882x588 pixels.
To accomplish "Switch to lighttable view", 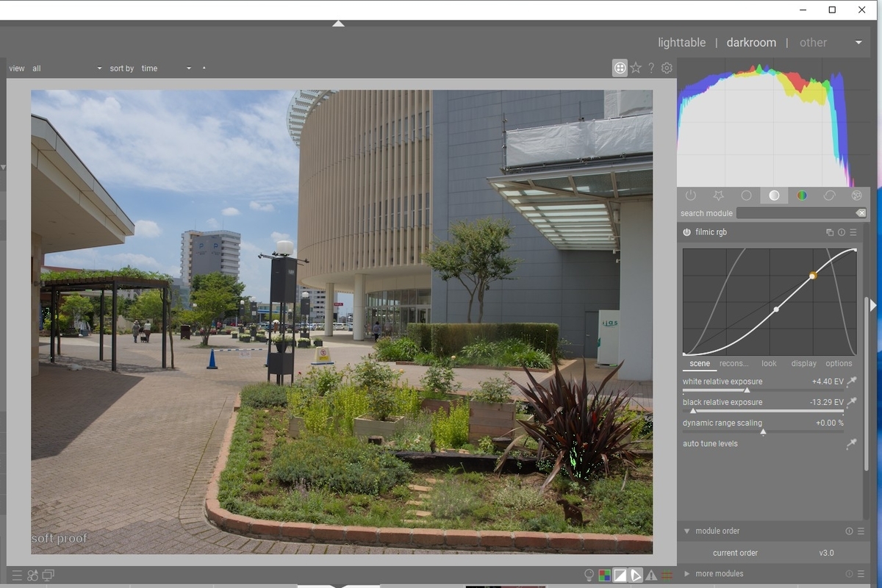I will coord(681,43).
